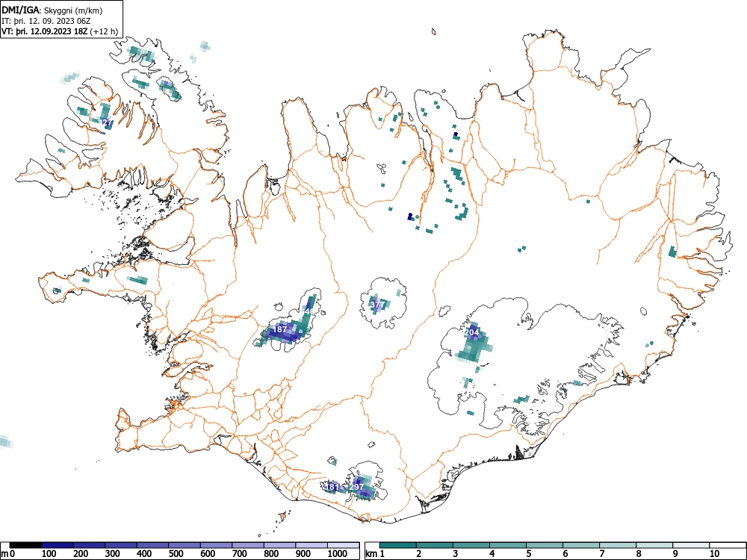
Task: Click the '3' label on the kilometer legend
Action: click(x=456, y=554)
